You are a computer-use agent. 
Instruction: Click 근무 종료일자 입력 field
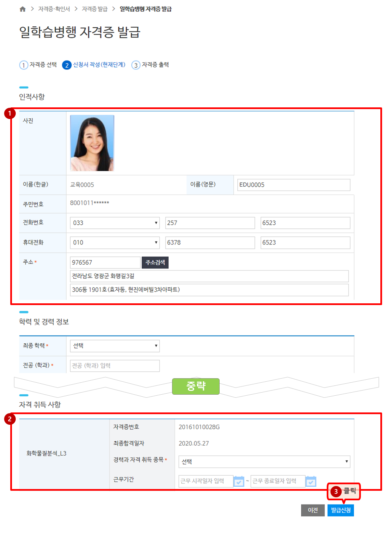278,481
